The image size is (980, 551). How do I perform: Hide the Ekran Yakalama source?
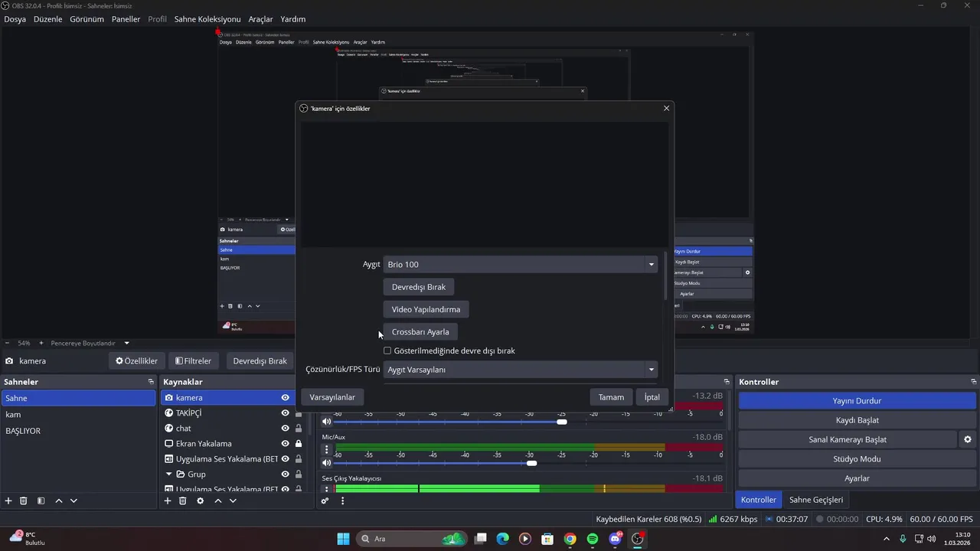coord(285,443)
